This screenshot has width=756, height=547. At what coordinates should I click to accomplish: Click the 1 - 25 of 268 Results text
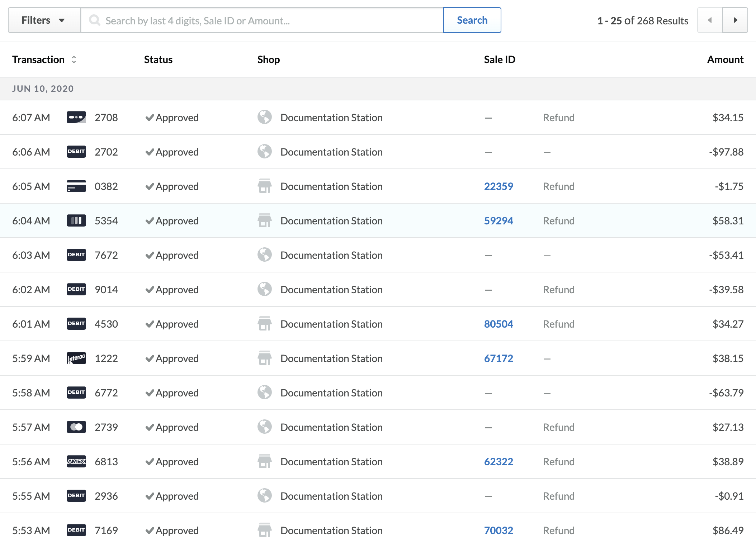pyautogui.click(x=643, y=21)
